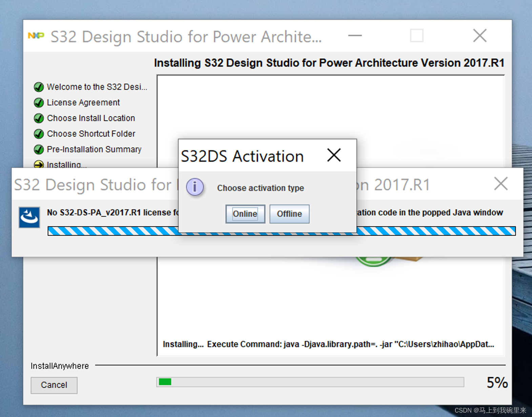Choose Offline activation type
The height and width of the screenshot is (417, 532).
coord(289,214)
